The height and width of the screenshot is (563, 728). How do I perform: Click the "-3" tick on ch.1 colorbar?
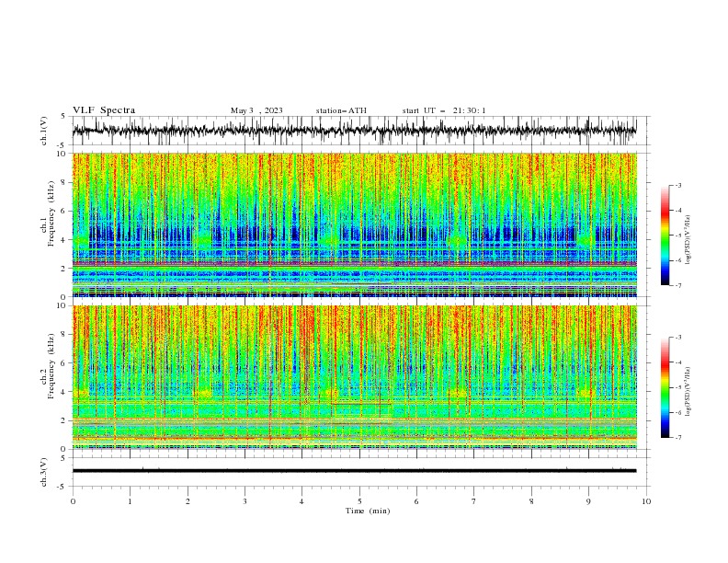[678, 185]
